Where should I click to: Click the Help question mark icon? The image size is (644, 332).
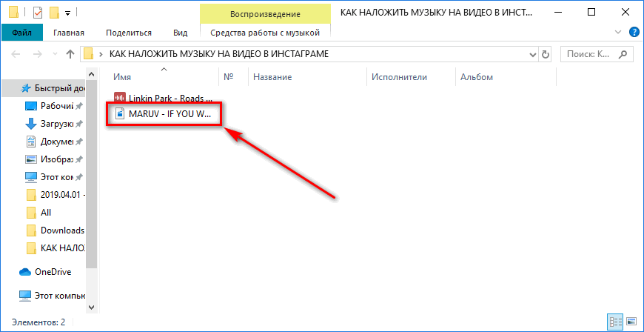(634, 33)
